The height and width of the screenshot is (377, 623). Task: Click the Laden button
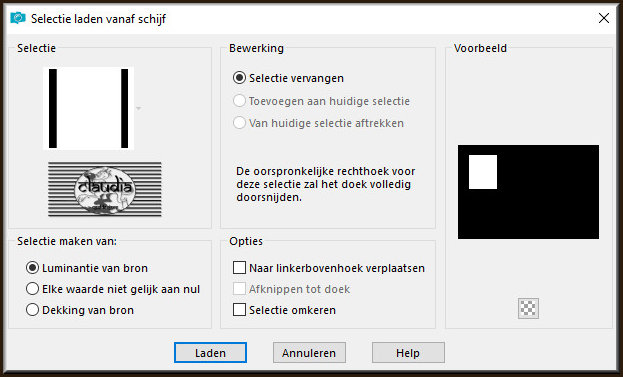pyautogui.click(x=210, y=353)
